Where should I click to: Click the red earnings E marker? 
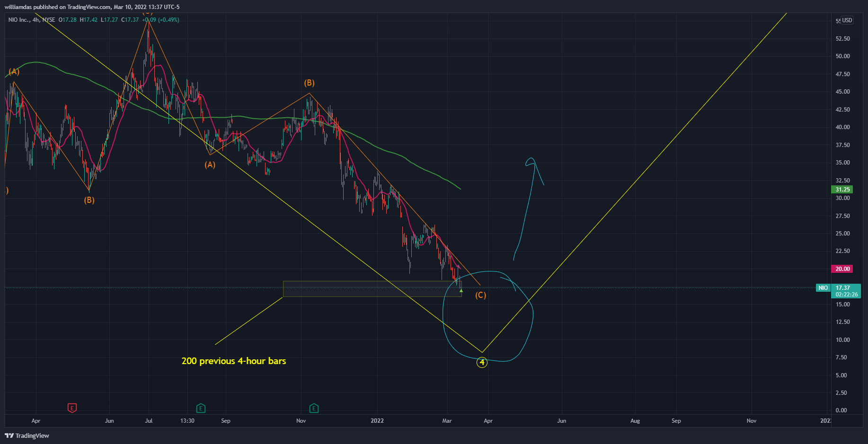(x=72, y=408)
